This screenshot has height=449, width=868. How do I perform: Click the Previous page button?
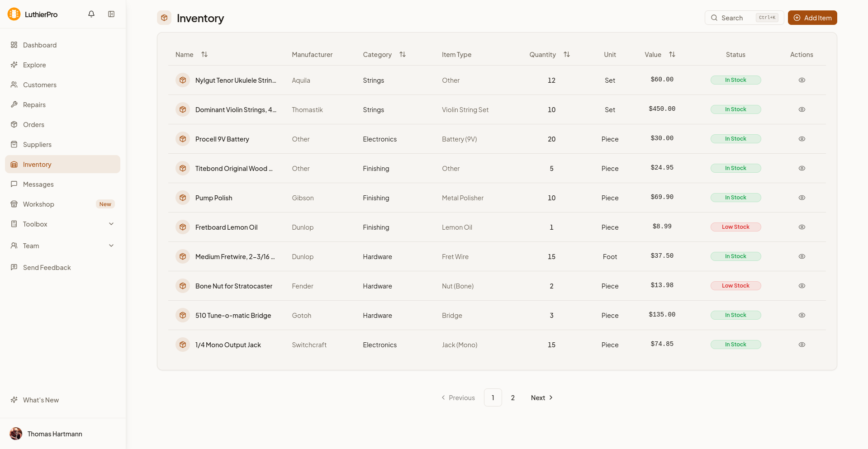pyautogui.click(x=458, y=397)
